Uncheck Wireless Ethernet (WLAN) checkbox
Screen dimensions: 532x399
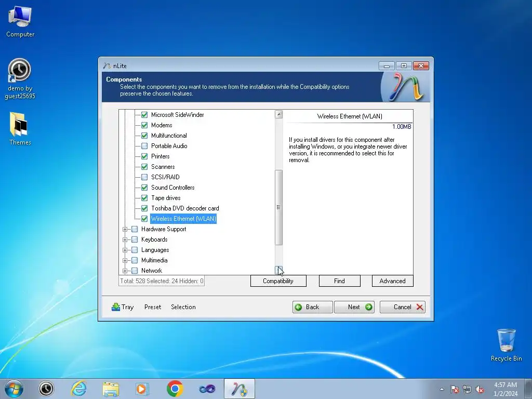144,219
